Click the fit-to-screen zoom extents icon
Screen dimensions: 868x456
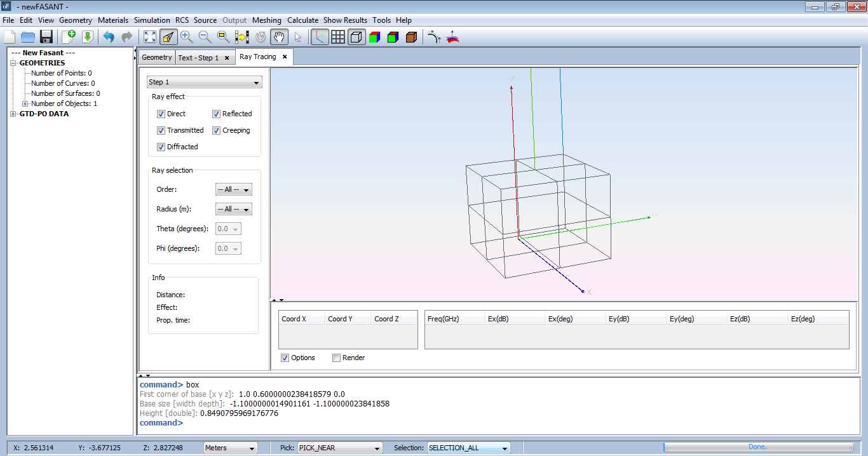[149, 37]
